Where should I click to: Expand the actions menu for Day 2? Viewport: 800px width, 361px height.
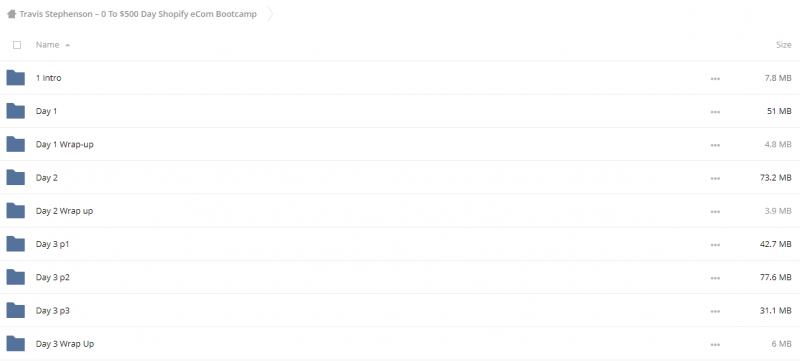(x=715, y=178)
